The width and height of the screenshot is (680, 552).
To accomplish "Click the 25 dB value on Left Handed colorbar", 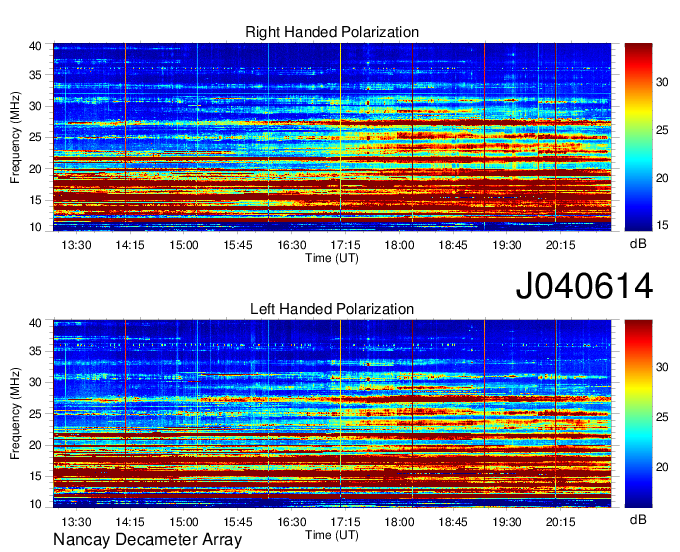I will (663, 417).
